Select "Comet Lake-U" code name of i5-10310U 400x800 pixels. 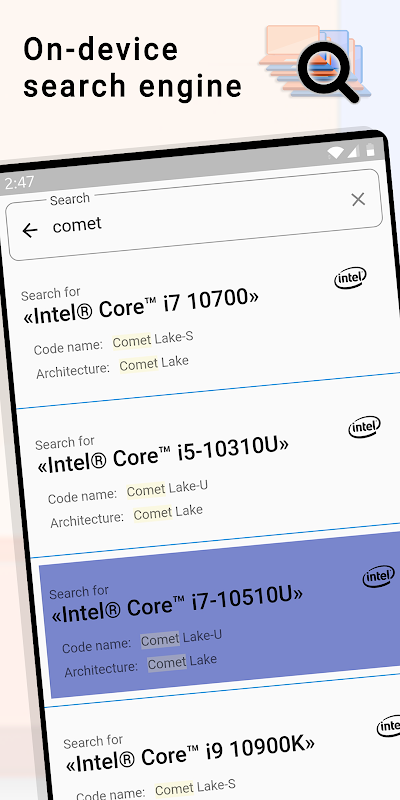pyautogui.click(x=167, y=489)
